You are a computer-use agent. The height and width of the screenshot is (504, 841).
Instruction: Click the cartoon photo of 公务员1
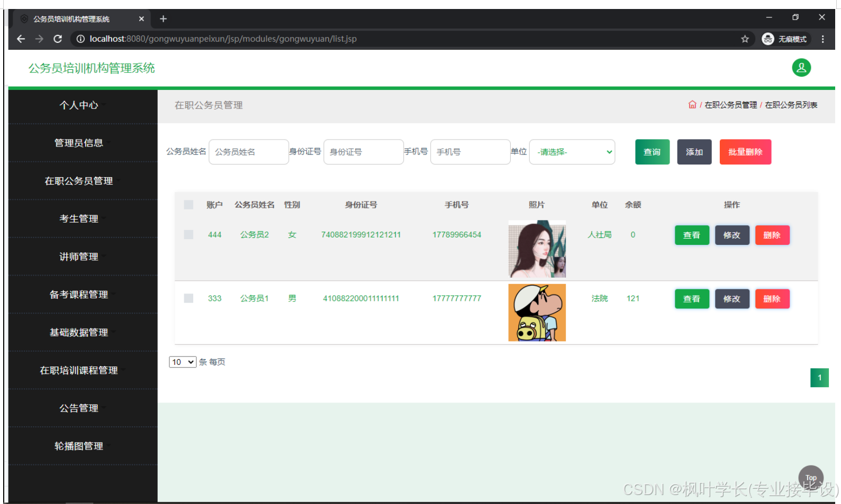pos(537,313)
